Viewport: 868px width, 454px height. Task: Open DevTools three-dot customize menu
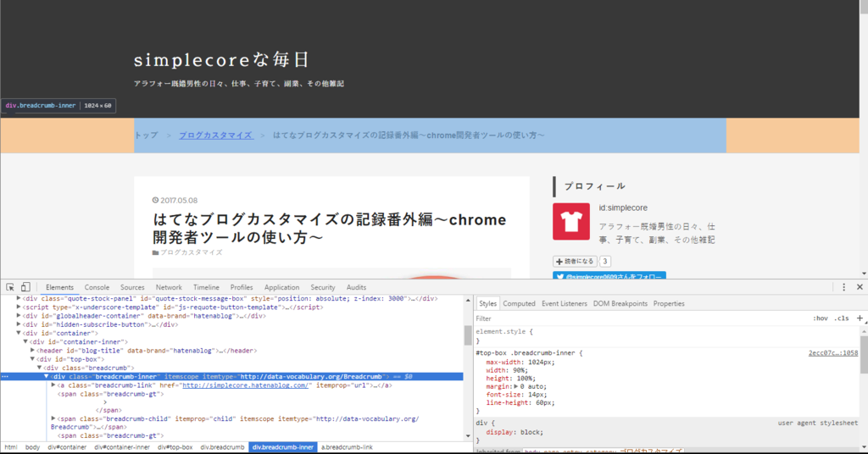click(x=843, y=287)
